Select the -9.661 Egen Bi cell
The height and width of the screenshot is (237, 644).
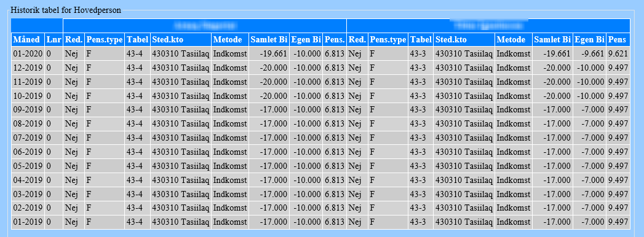pyautogui.click(x=590, y=53)
